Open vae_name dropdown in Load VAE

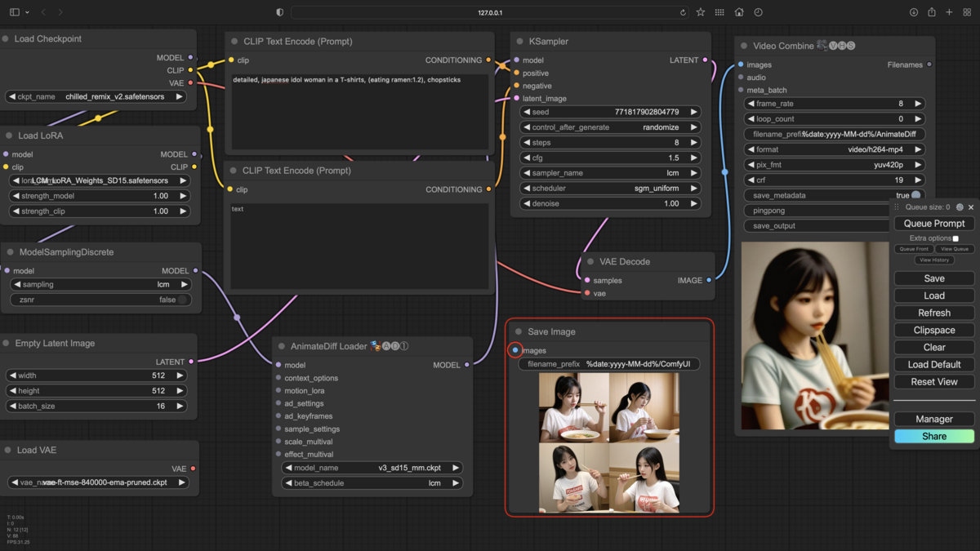coord(96,482)
